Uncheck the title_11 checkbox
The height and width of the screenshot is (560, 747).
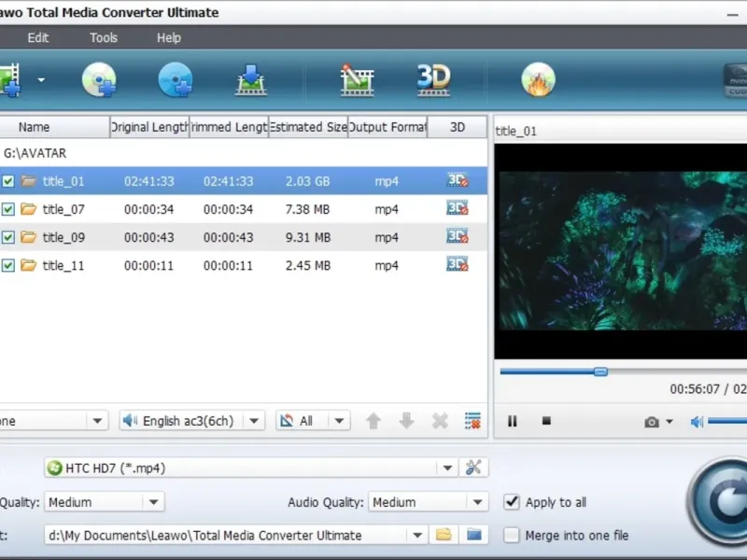coord(8,265)
